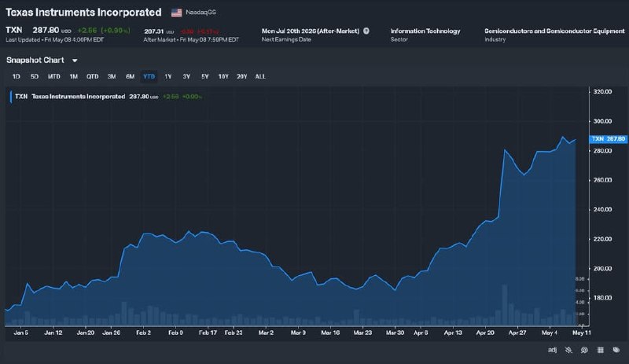Select the 20Y time range
The width and height of the screenshot is (629, 364).
(241, 76)
